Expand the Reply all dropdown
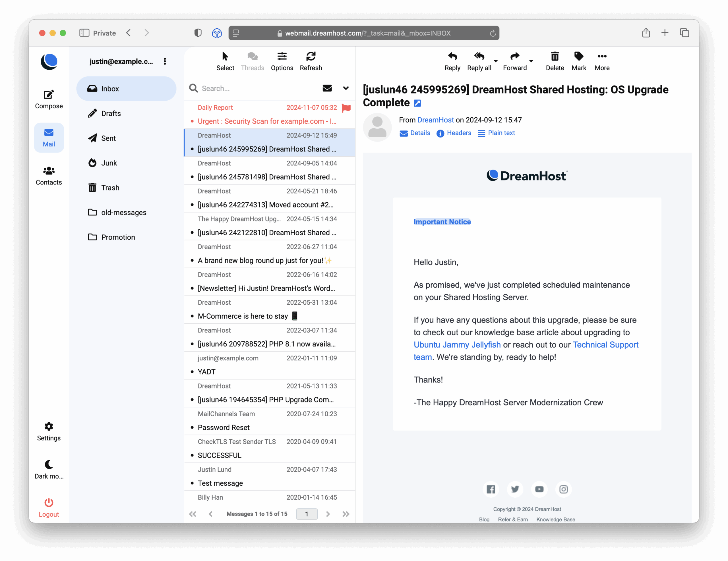The height and width of the screenshot is (561, 728). pos(496,62)
